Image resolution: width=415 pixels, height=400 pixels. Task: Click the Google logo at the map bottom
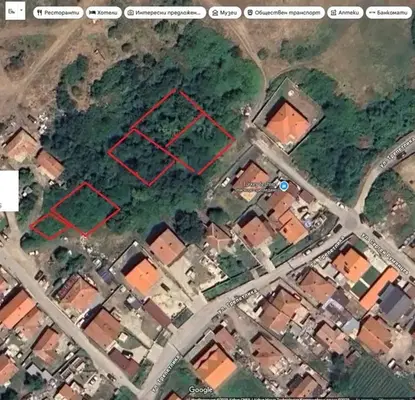click(x=201, y=390)
